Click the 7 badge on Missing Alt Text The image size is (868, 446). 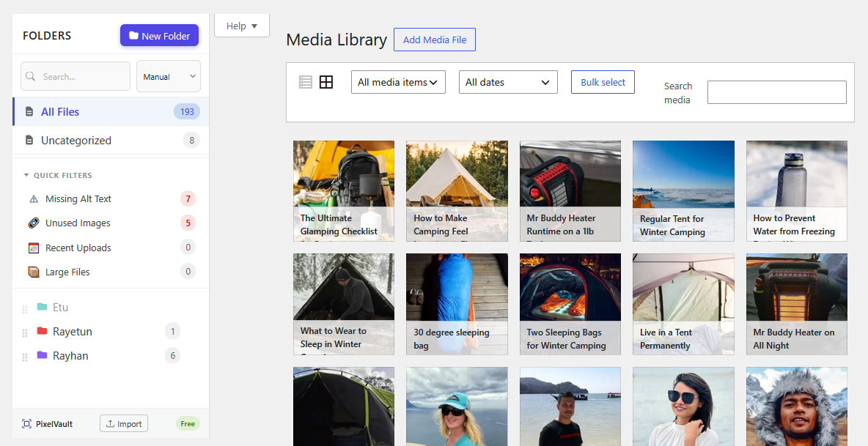point(188,199)
